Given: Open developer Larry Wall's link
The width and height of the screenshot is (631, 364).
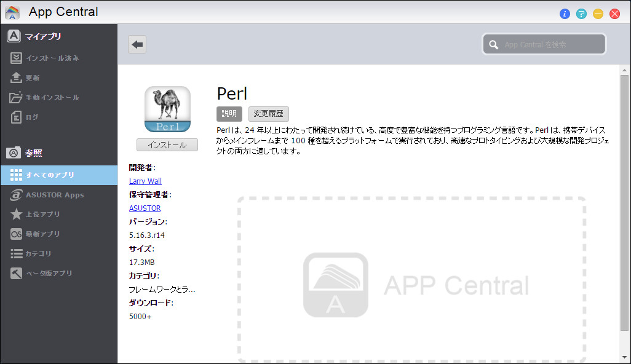Looking at the screenshot, I should pos(145,181).
